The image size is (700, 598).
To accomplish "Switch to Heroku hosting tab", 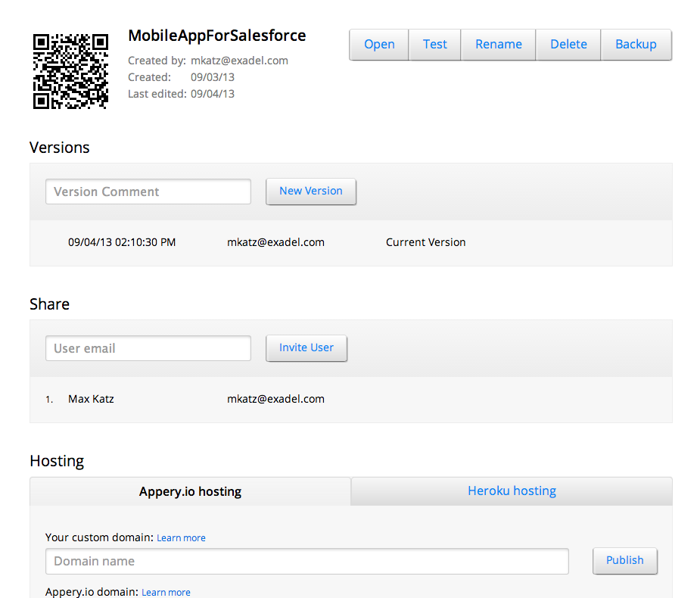I will pos(512,491).
